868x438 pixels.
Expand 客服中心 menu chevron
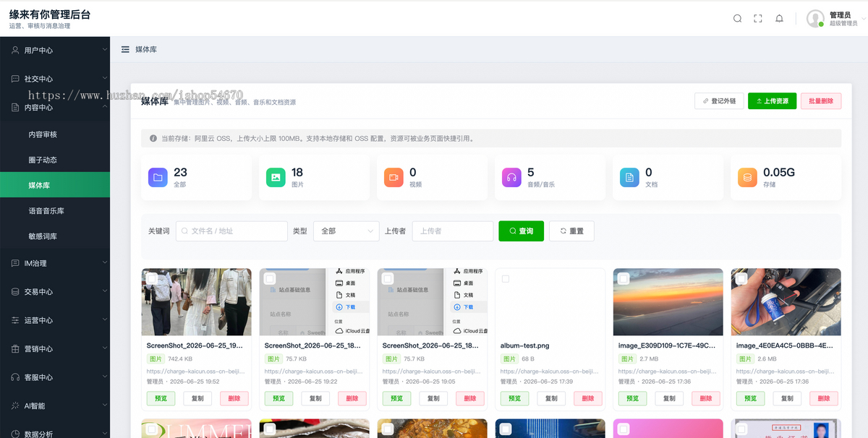click(104, 377)
